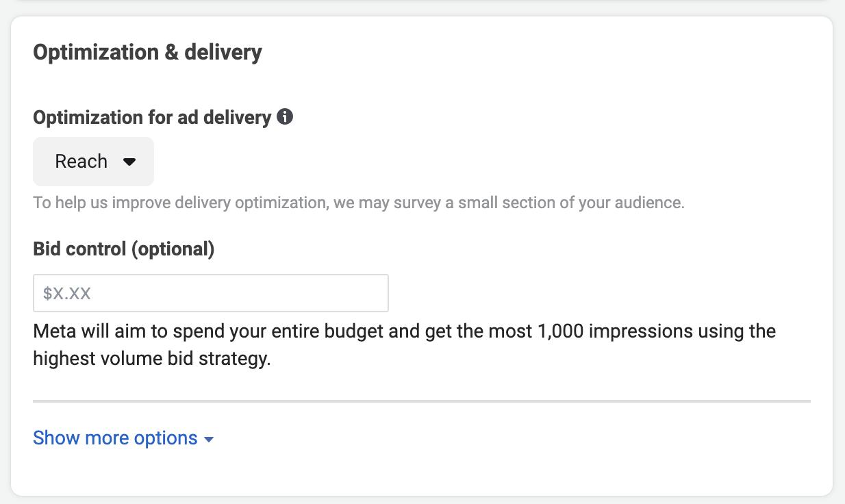Click the word delivery in the section heading
Viewport: 845px width, 504px height.
pos(223,53)
